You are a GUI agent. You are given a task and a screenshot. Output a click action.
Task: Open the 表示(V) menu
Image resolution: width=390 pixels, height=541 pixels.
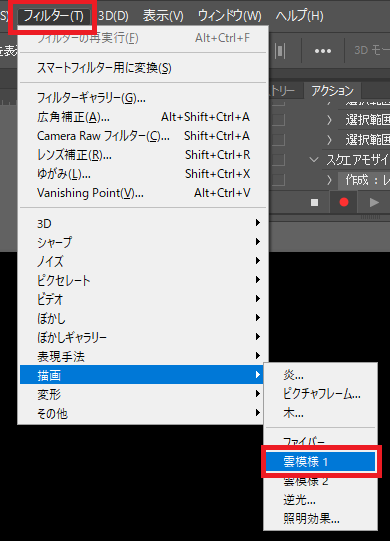[163, 16]
